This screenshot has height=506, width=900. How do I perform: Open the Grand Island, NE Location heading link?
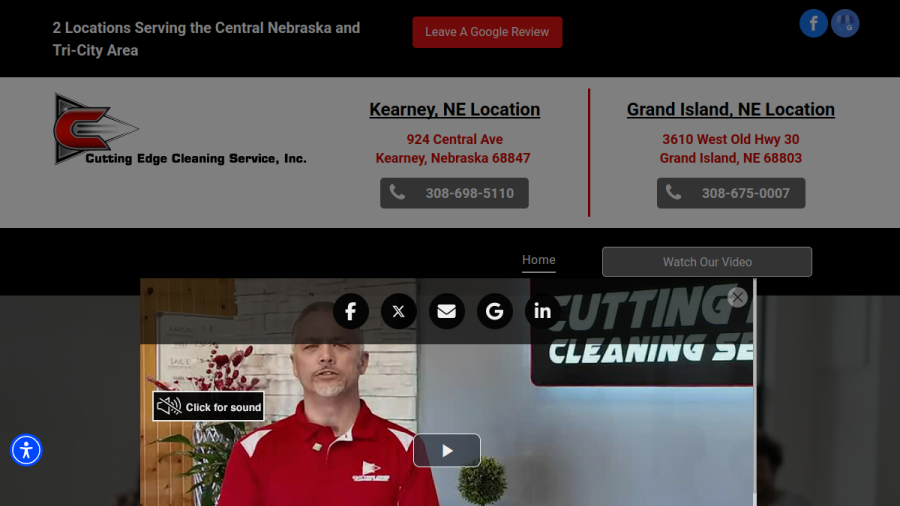(731, 110)
